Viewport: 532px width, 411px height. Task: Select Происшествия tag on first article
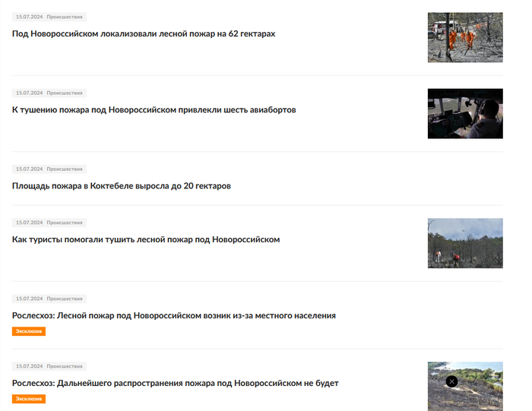[x=65, y=17]
